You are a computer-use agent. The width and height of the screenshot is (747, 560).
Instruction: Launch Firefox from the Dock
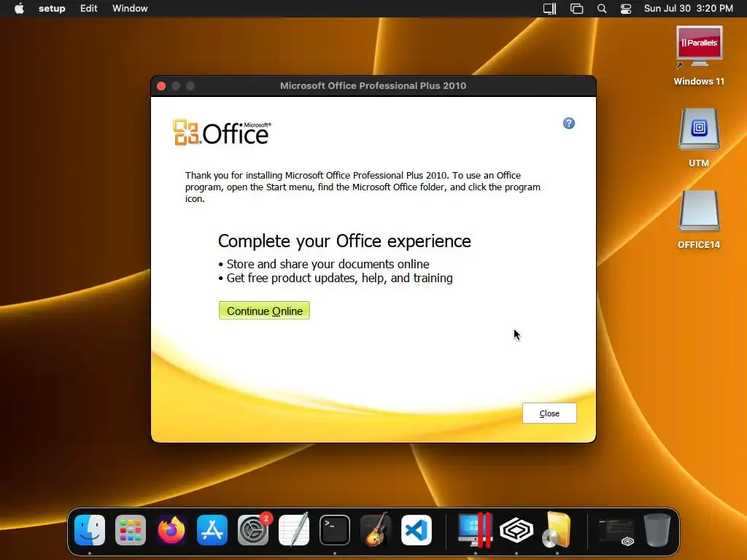click(x=171, y=530)
